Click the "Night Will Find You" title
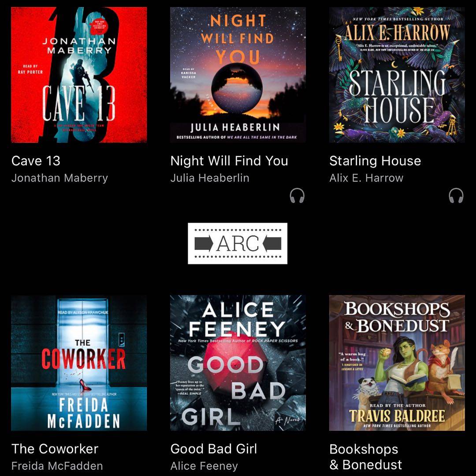The height and width of the screenshot is (476, 476). point(229,161)
